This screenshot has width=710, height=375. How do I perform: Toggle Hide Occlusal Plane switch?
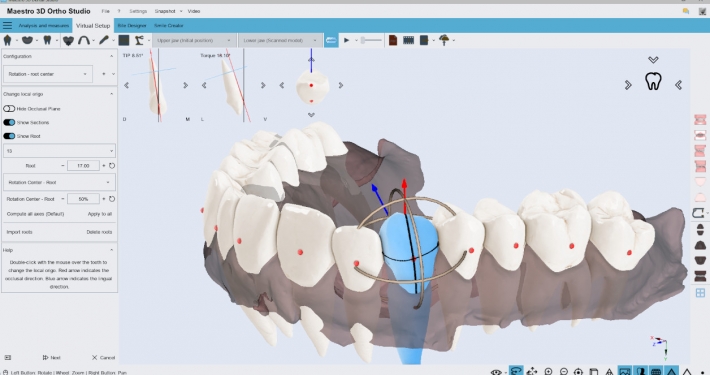9,109
